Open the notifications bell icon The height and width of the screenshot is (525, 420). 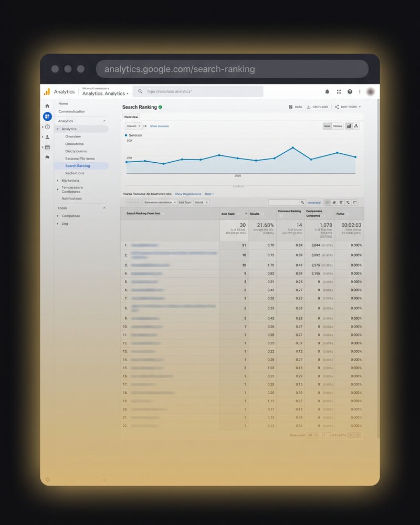(x=327, y=91)
